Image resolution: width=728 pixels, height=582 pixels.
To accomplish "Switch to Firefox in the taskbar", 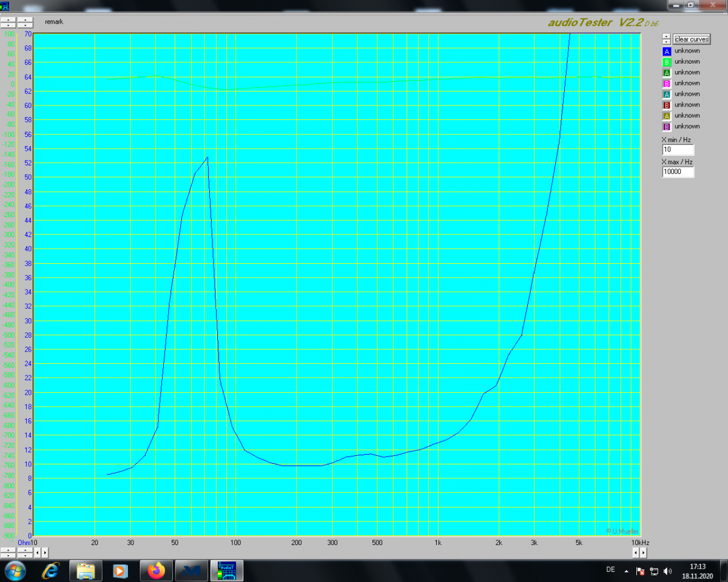I will click(x=156, y=570).
